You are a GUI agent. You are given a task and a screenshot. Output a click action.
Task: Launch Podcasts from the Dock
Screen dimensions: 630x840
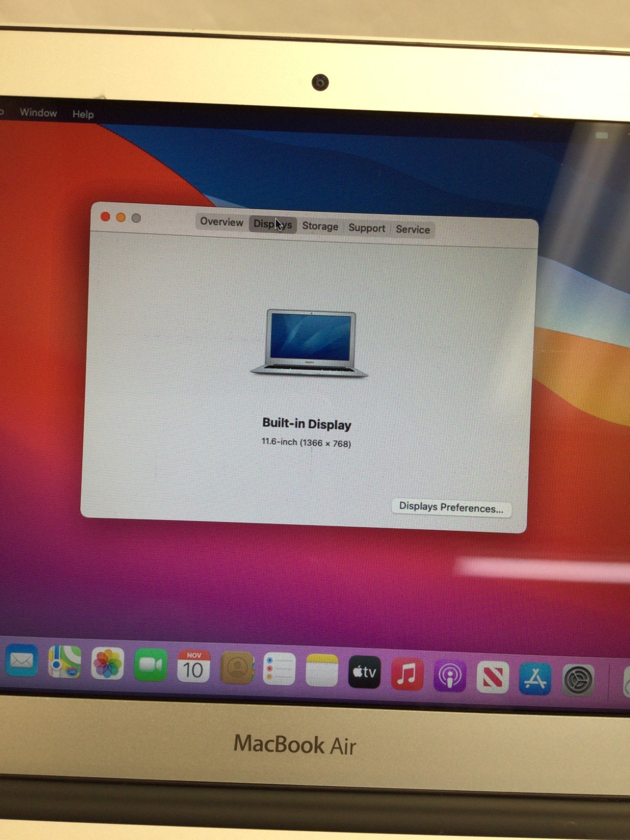coord(450,676)
